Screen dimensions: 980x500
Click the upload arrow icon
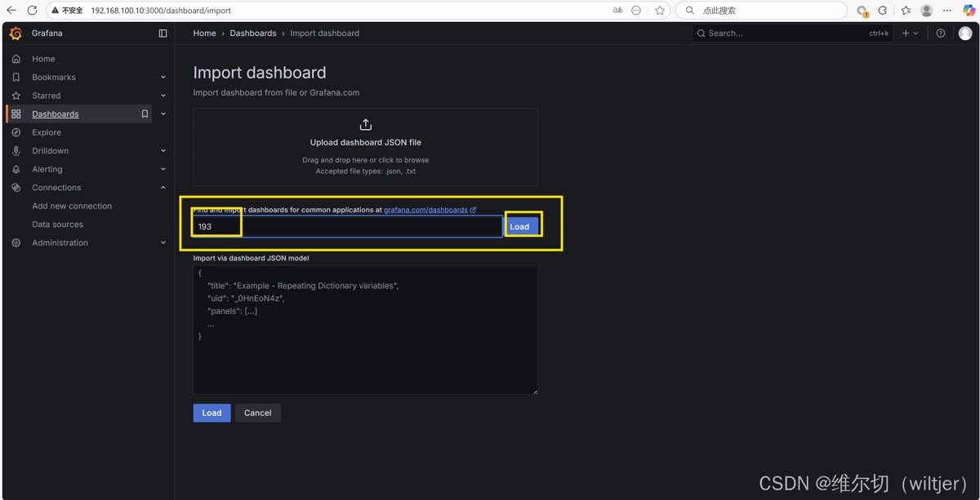[365, 124]
